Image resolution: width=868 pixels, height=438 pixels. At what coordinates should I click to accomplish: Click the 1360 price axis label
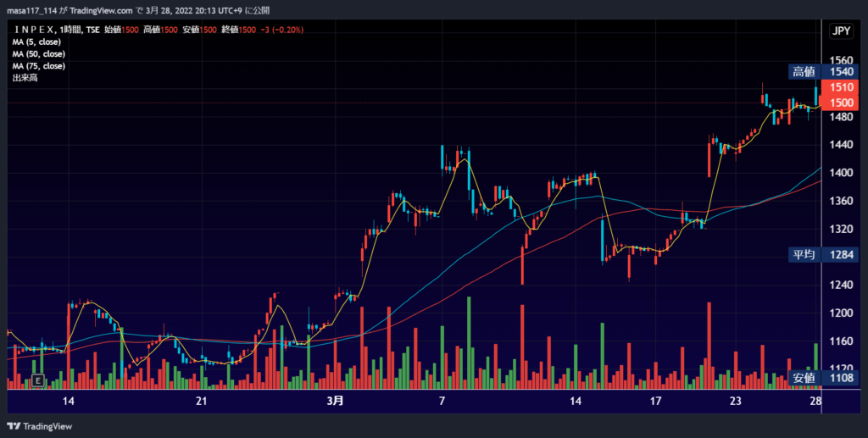coord(841,201)
